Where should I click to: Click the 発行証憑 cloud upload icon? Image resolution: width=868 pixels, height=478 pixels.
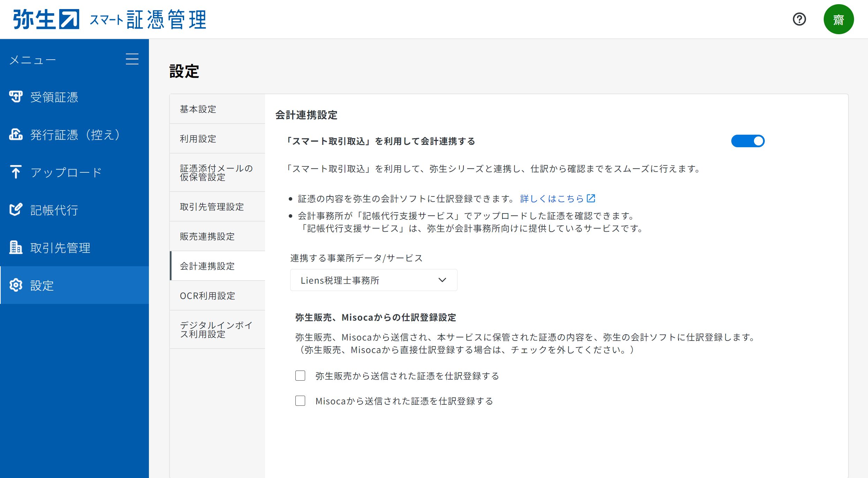click(16, 134)
